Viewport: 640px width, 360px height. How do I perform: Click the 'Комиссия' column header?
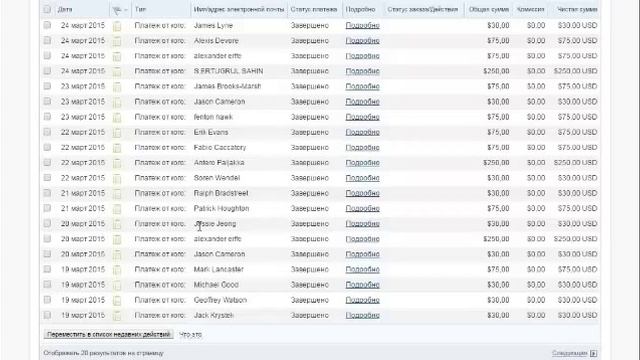click(x=530, y=9)
